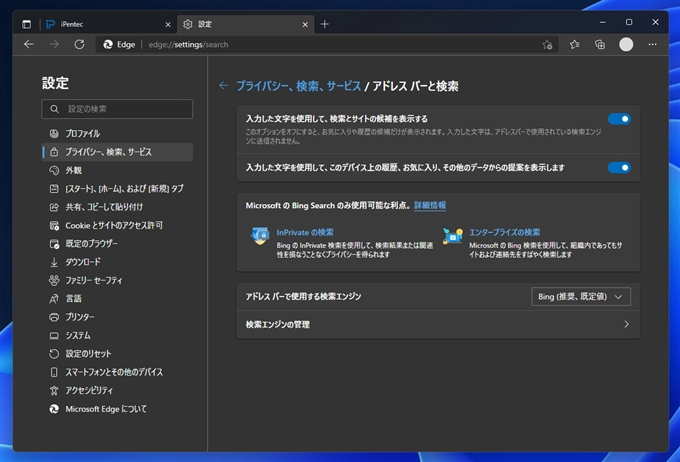Open the Bing (推奨、既定値) search engine dropdown
This screenshot has width=680, height=462.
point(581,297)
